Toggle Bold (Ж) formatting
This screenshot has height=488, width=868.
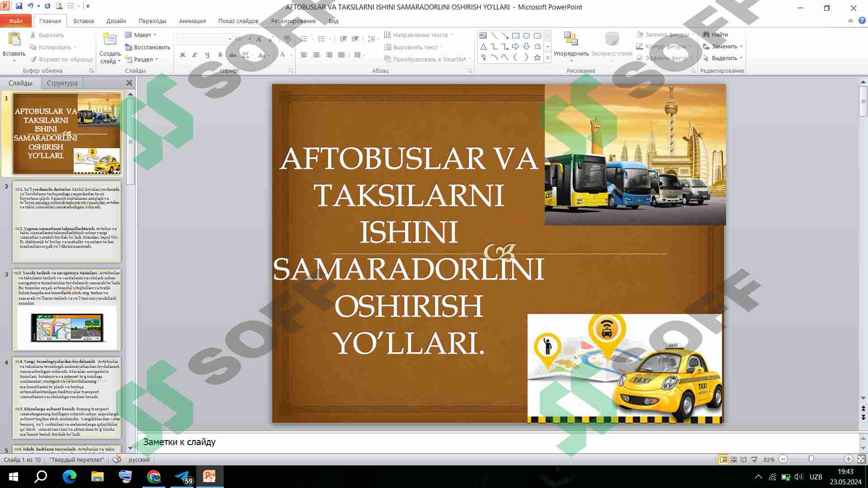point(183,55)
